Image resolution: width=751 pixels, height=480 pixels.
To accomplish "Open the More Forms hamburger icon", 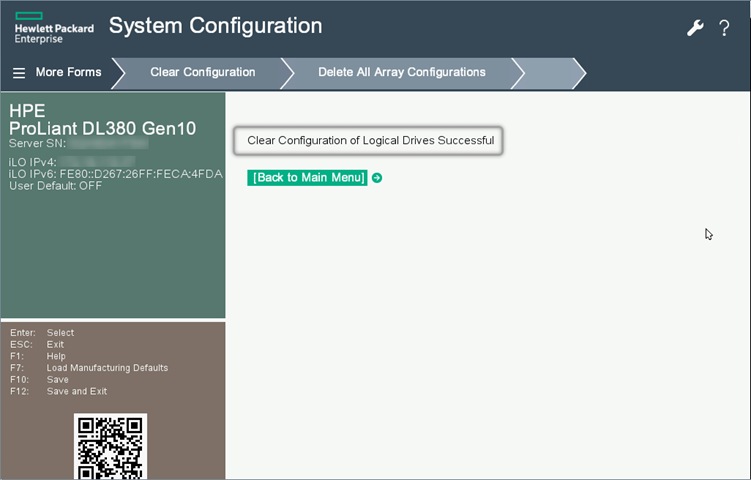I will pos(19,73).
